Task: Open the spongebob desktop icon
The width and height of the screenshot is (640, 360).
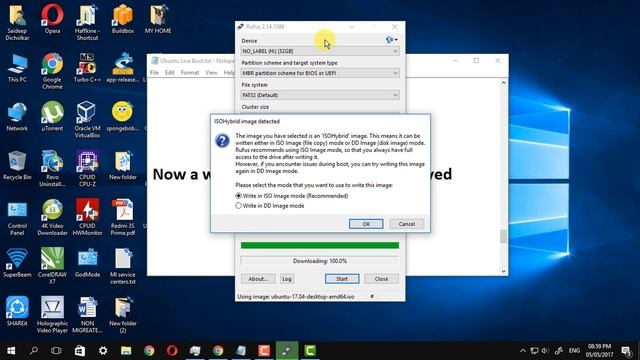Action: tap(122, 116)
